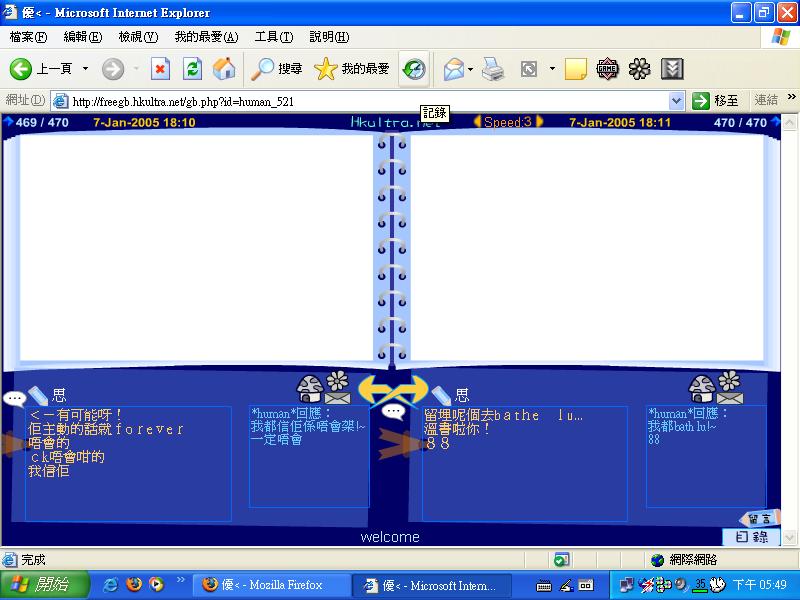Click the Print icon in toolbar
The height and width of the screenshot is (600, 800).
pos(493,69)
